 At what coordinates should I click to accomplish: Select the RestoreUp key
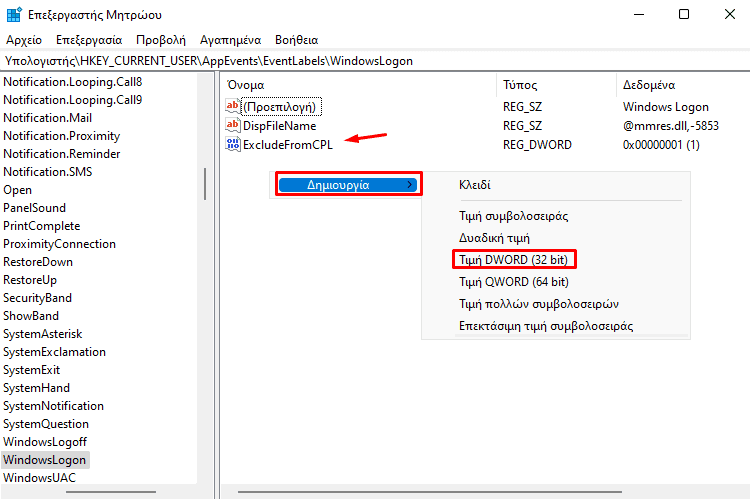30,280
